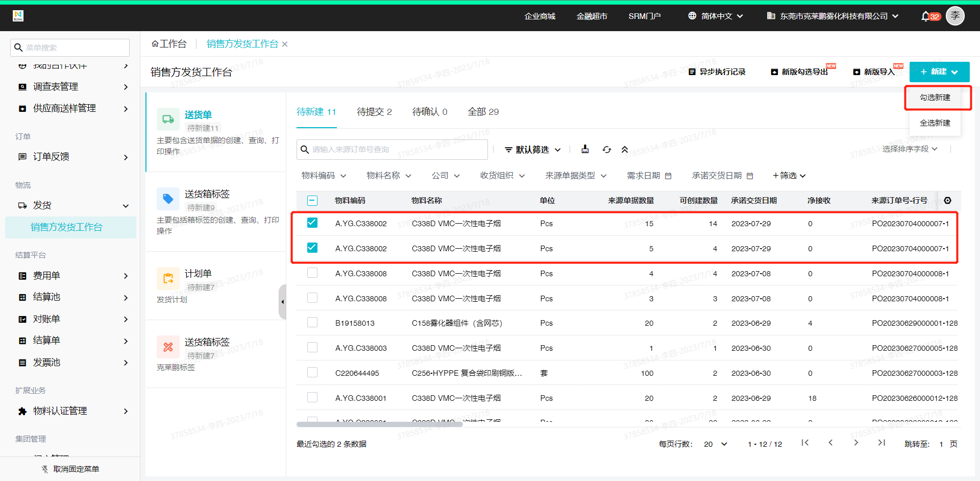Switch to the 待确认 0 tab
The image size is (980, 481).
430,112
